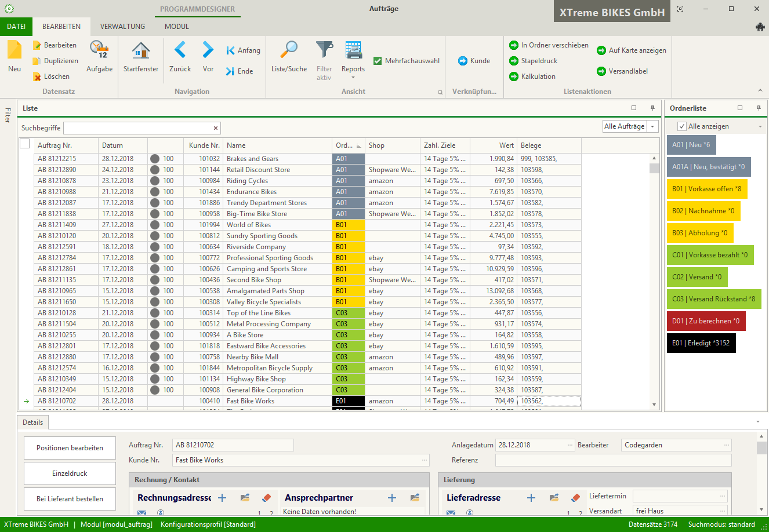Add a new Lieferadresse with plus icon
Screen dimensions: 769x532
pyautogui.click(x=531, y=498)
